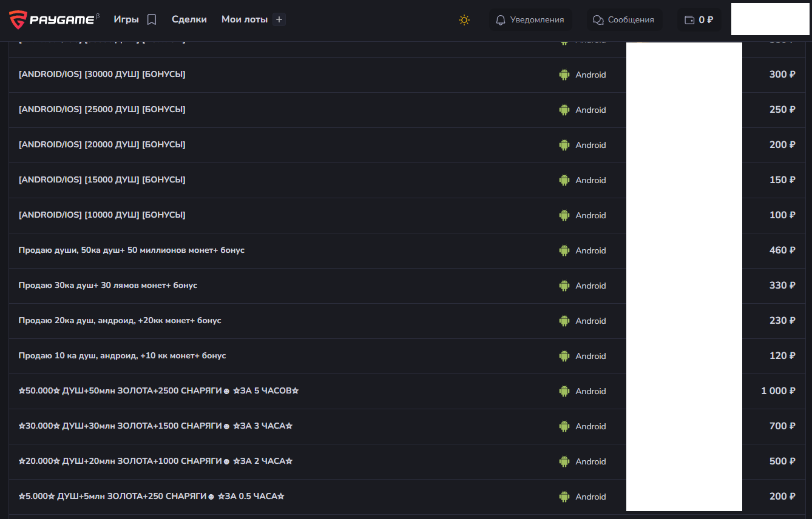Click the bookmark icon next to Игры
The image size is (812, 519).
point(152,19)
